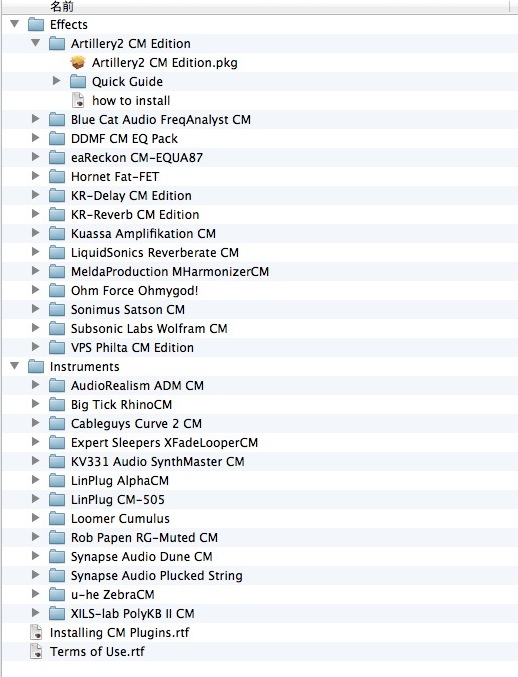Expand the Sonimus Satson CM triangle
Image resolution: width=518 pixels, height=677 pixels.
point(35,309)
